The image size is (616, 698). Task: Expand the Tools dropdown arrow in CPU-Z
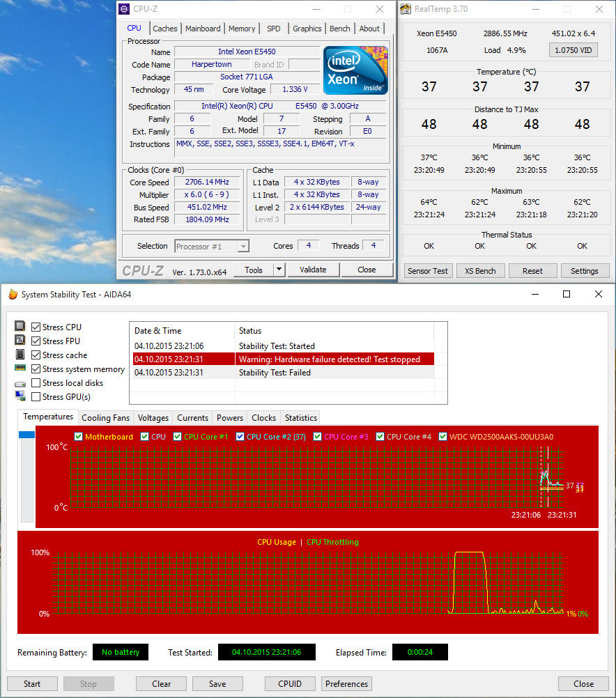tap(279, 270)
